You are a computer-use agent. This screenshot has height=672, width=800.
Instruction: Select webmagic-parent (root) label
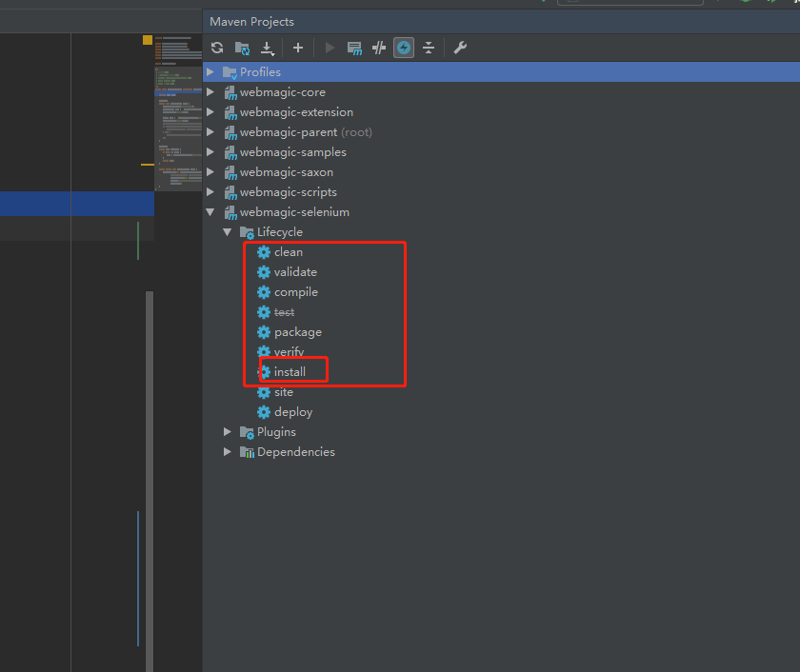(306, 132)
